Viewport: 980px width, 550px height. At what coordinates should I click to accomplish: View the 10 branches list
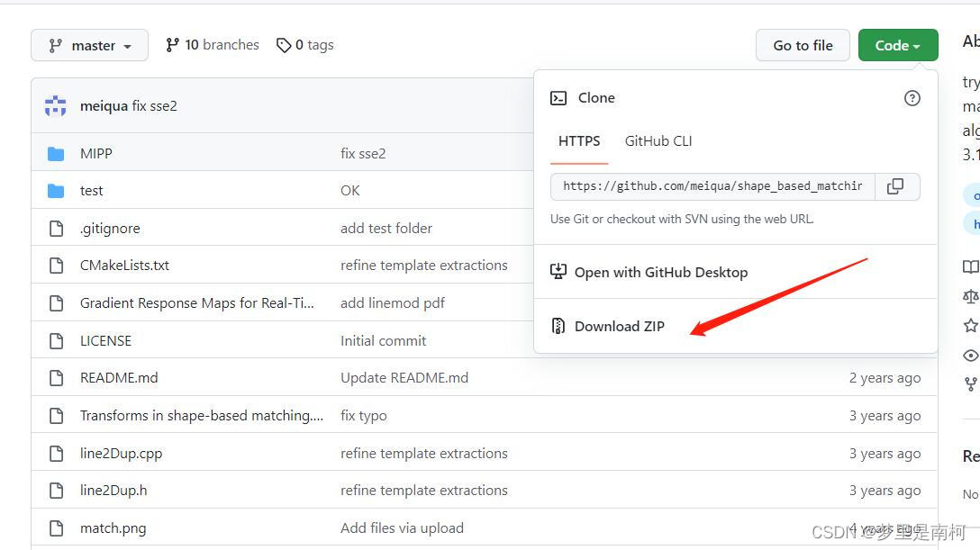click(x=212, y=44)
